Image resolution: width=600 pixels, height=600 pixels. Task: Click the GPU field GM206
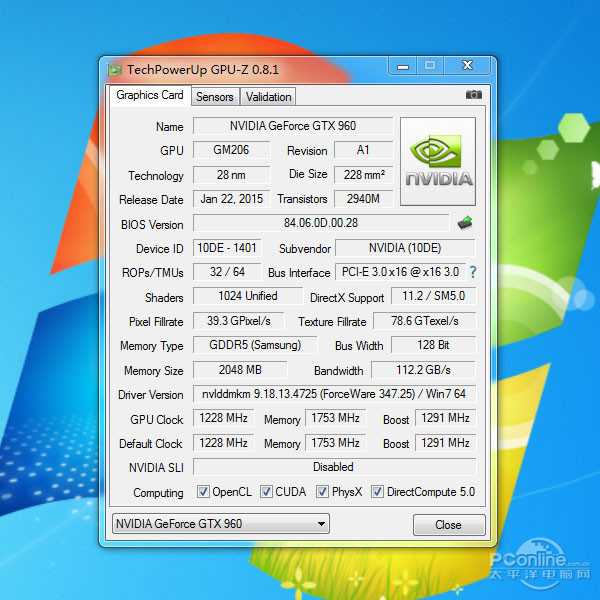pyautogui.click(x=231, y=150)
